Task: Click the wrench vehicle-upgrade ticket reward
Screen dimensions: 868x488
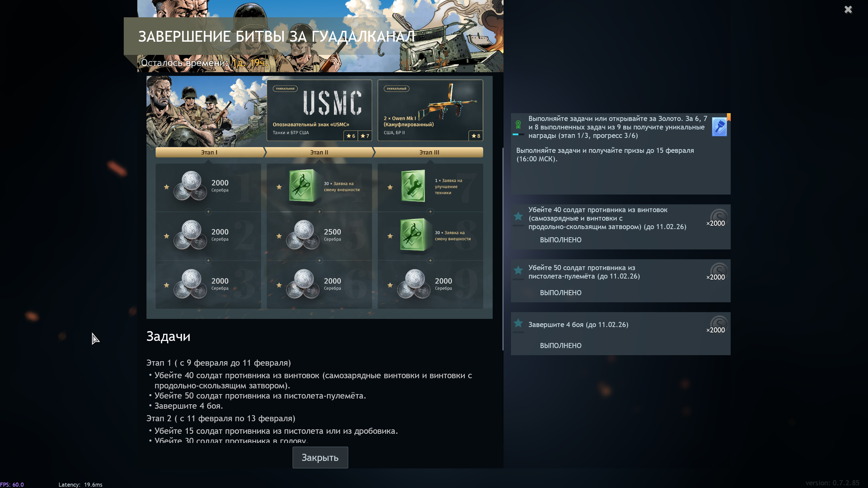Action: 413,186
